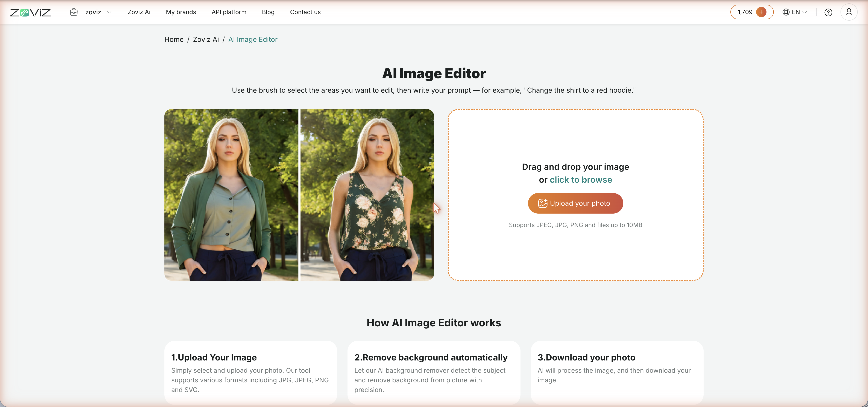Viewport: 868px width, 407px height.
Task: Click the '1.Upload Your Image' card
Action: click(251, 372)
